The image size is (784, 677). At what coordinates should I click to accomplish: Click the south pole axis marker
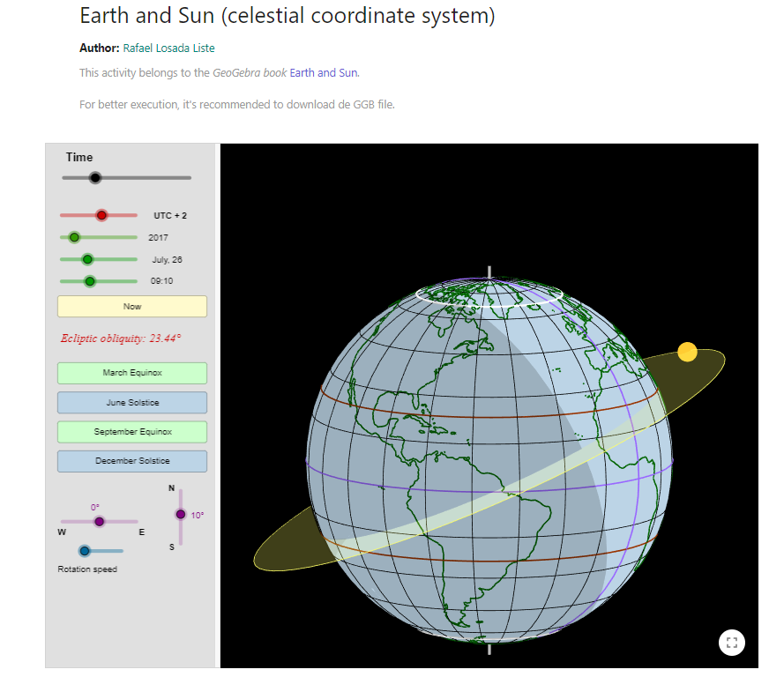pyautogui.click(x=489, y=649)
